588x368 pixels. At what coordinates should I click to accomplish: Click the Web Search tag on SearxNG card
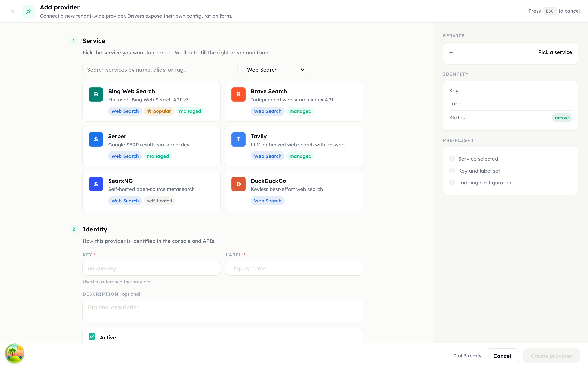click(125, 201)
